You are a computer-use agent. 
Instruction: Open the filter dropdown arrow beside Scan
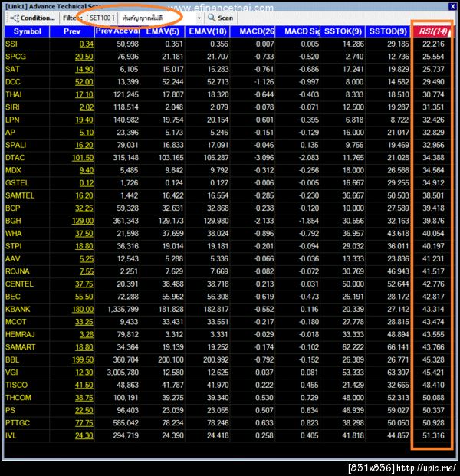(x=199, y=18)
